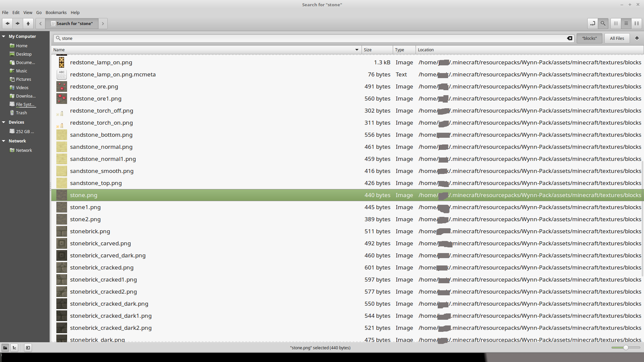Click the magnifier search toggle button
644x362 pixels.
(x=603, y=23)
